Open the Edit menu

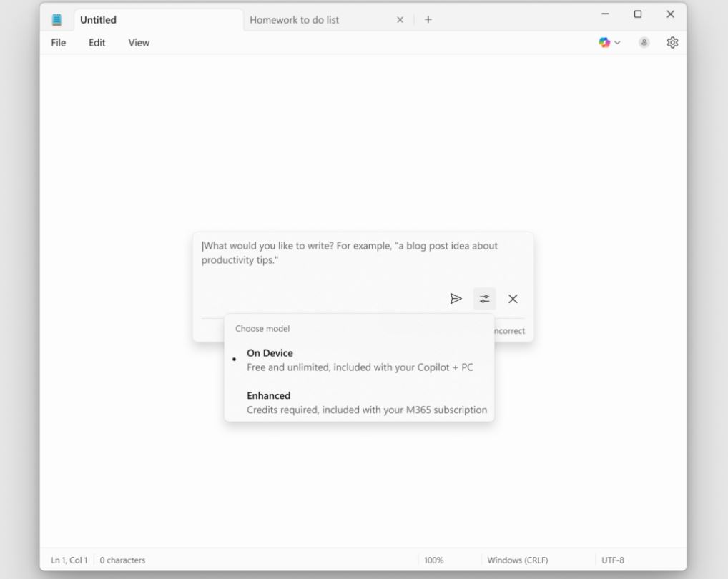click(x=97, y=42)
